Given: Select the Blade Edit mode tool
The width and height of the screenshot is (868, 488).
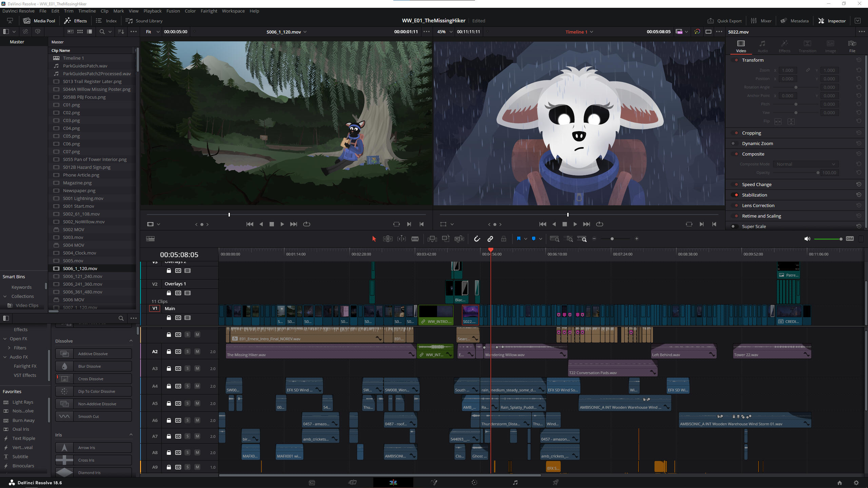Looking at the screenshot, I should click(x=415, y=239).
